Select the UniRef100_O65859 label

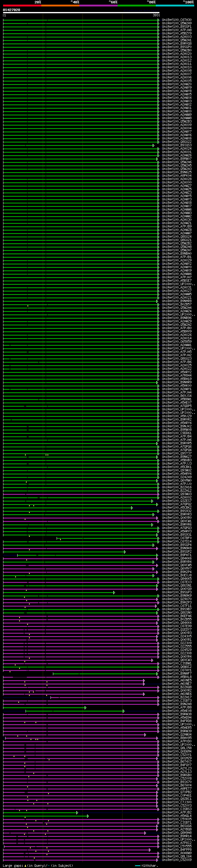(x=177, y=342)
